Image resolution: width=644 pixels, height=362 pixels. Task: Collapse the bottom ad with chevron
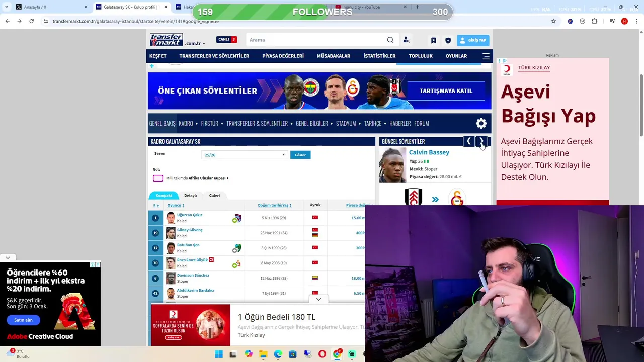(x=318, y=299)
